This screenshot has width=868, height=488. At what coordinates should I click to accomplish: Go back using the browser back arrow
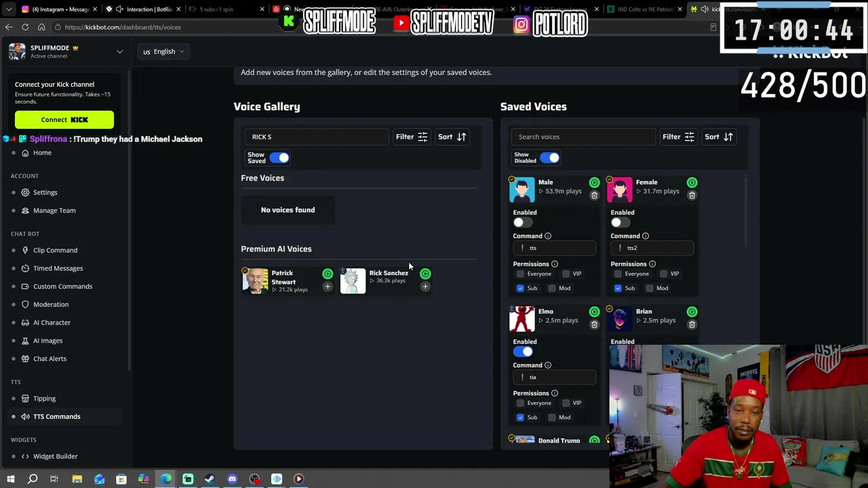click(9, 27)
